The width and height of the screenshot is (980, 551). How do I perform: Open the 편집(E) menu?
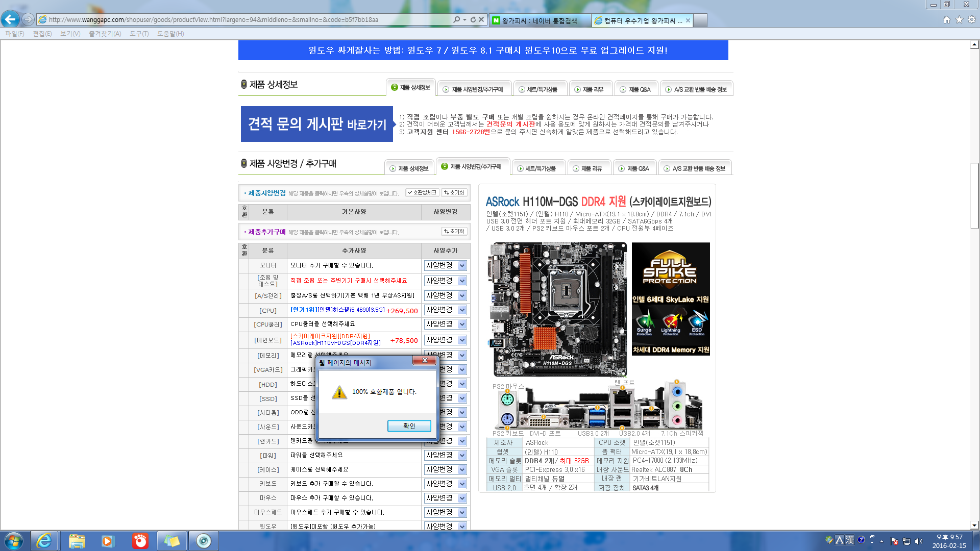click(x=42, y=33)
